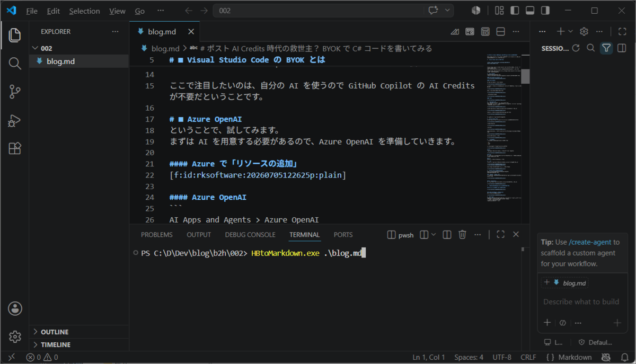Click the CRLF end-of-line selector
This screenshot has width=636, height=364.
pyautogui.click(x=528, y=357)
